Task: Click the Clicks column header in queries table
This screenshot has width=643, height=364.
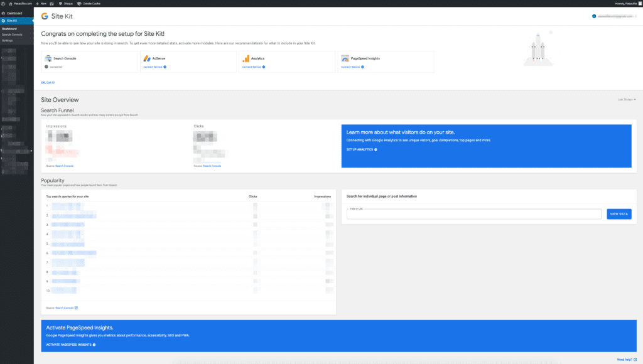Action: coord(253,196)
